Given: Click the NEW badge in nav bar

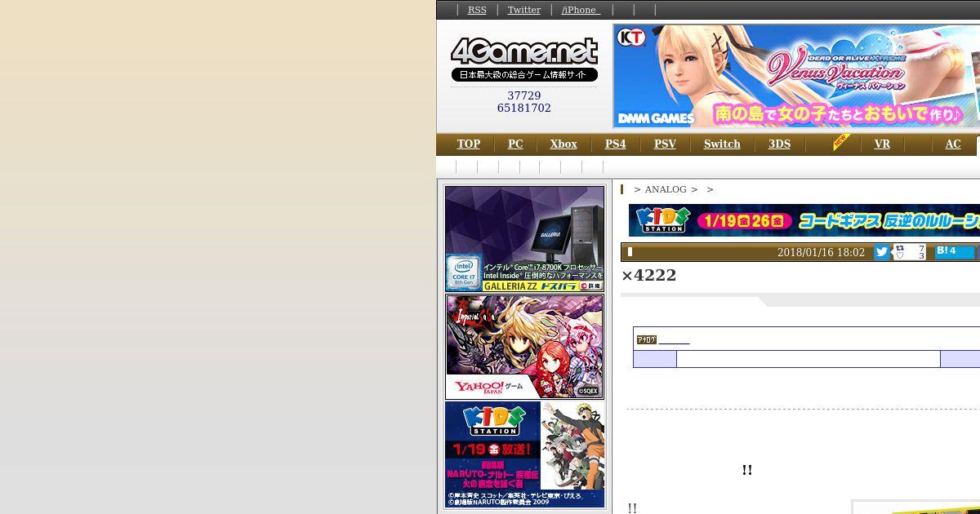Looking at the screenshot, I should [x=841, y=143].
